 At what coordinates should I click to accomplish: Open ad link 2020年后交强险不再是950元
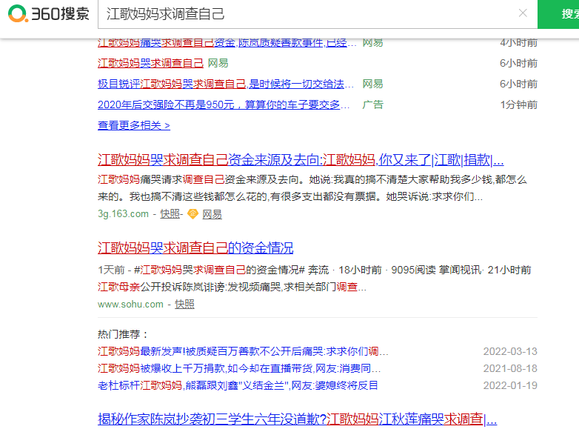pyautogui.click(x=223, y=105)
